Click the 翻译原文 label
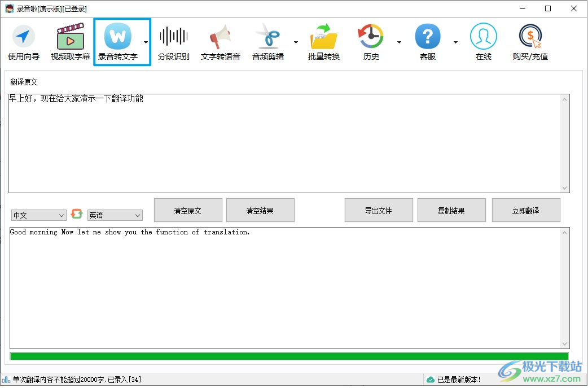Viewport: 588px width, 388px height. [x=24, y=82]
